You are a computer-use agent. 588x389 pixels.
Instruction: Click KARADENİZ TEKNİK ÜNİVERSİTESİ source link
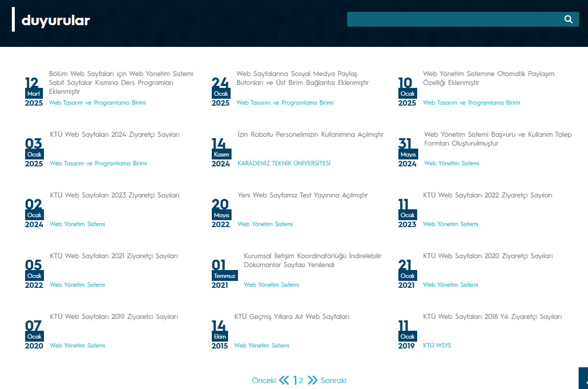tap(284, 163)
